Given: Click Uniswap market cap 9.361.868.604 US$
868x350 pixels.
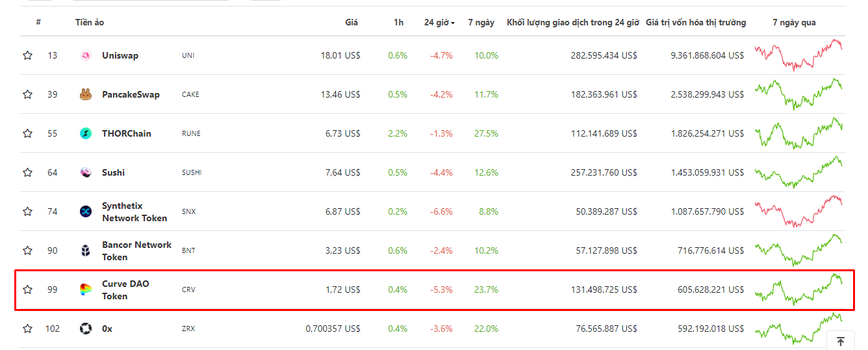Looking at the screenshot, I should tap(708, 55).
